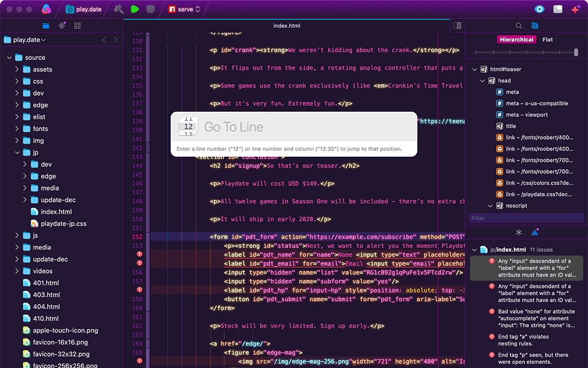This screenshot has width=588, height=368.
Task: Expand the videos folder
Action: 17,271
